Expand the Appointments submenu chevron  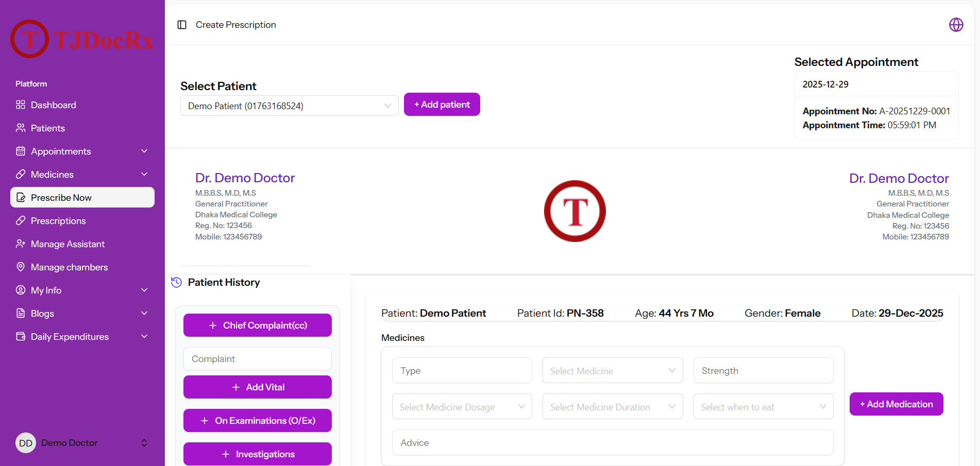point(144,151)
